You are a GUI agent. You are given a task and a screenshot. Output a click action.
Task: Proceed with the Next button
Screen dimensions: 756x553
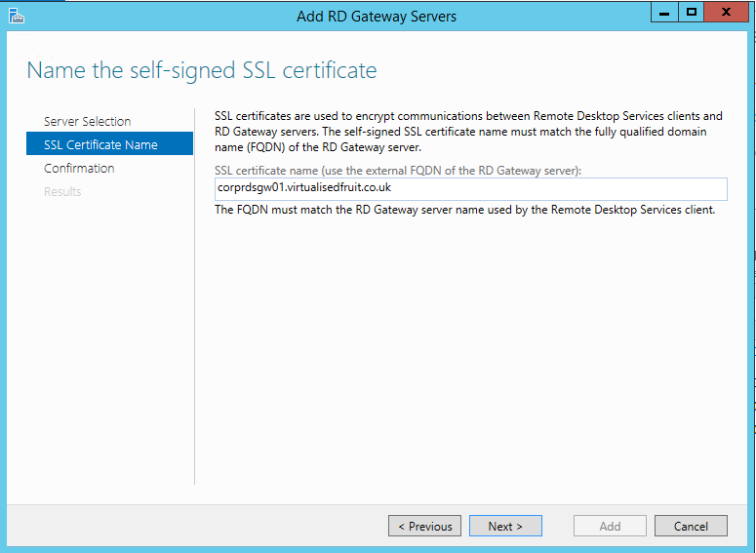coord(505,526)
